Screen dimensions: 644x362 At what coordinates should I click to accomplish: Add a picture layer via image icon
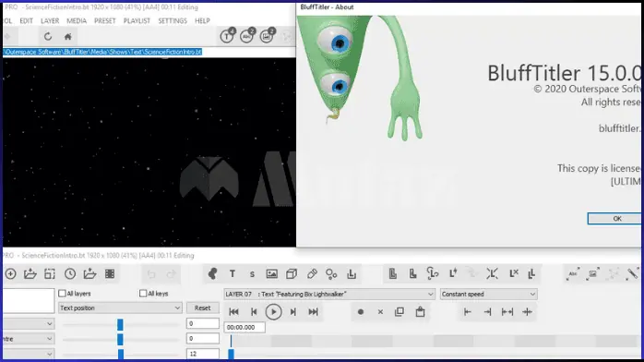pyautogui.click(x=272, y=273)
